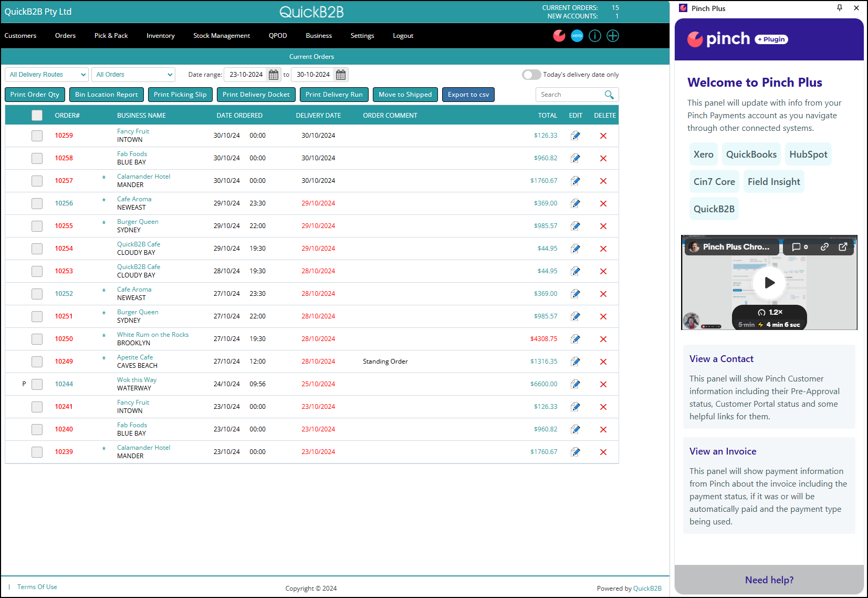Pin the Pinch Plus panel
The image size is (868, 598).
840,8
